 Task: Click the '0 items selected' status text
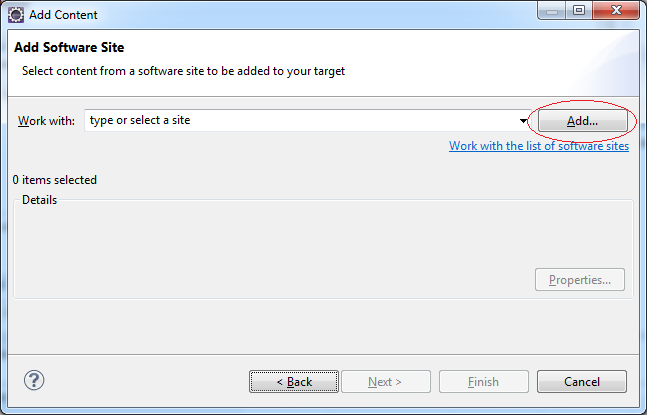tap(54, 180)
